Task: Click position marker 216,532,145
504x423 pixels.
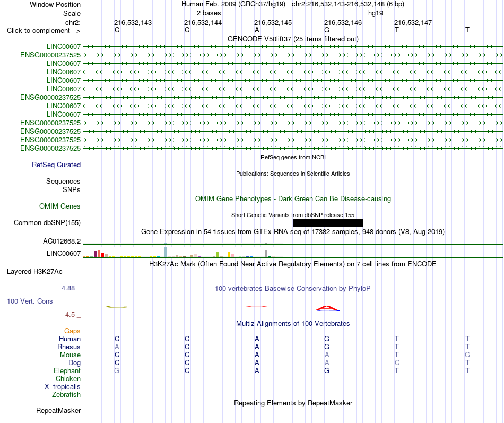Action: pos(273,22)
